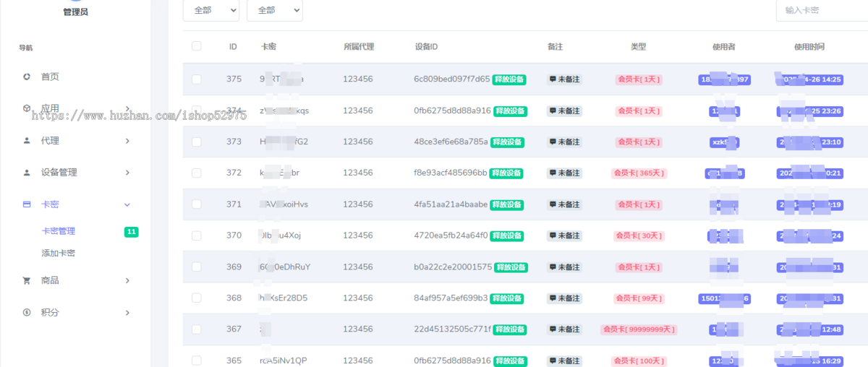Expand the 商品 menu chevron
Viewport: 868px width, 367px height.
128,280
